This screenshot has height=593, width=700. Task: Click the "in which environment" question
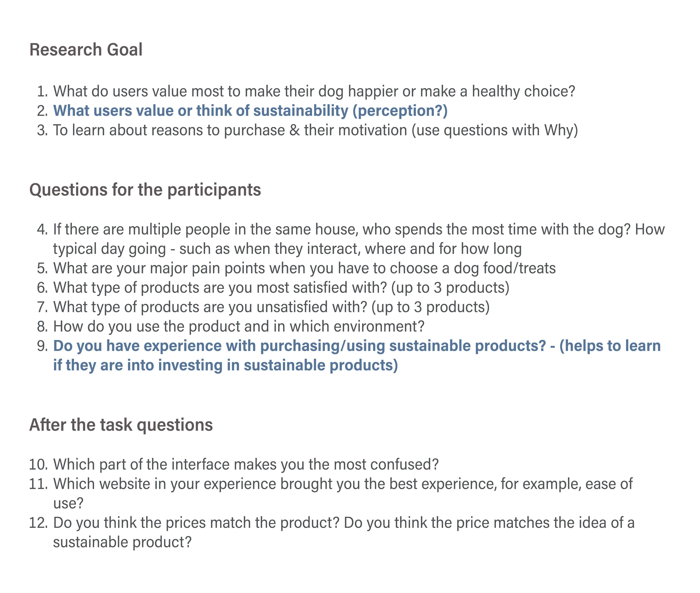coord(239,327)
